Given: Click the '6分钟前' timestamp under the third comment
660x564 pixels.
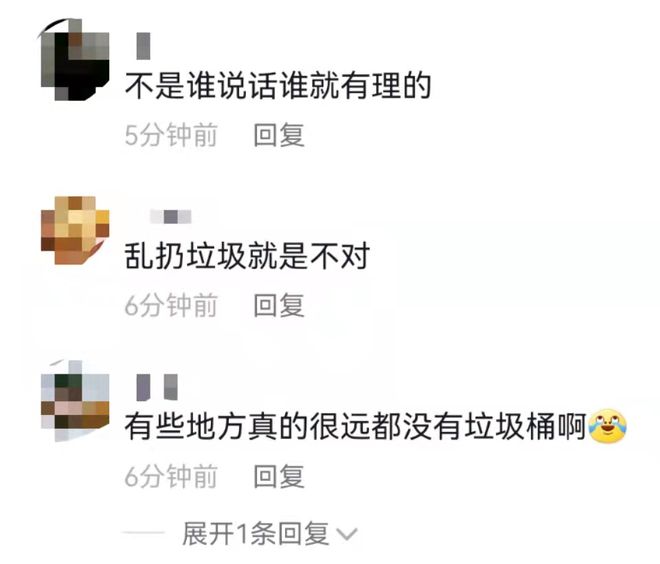Looking at the screenshot, I should point(171,476).
